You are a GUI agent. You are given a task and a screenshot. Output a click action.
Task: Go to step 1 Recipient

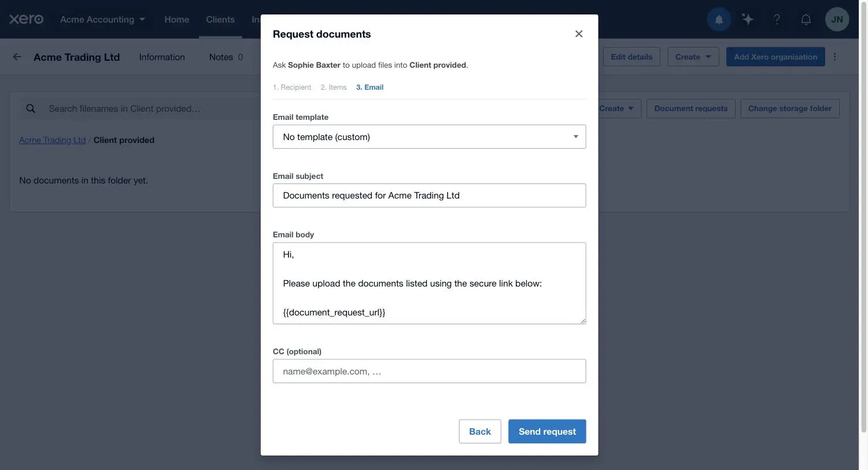point(292,87)
